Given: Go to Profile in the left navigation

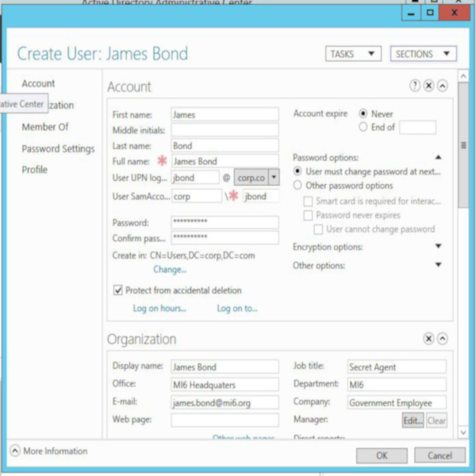Looking at the screenshot, I should click(35, 170).
